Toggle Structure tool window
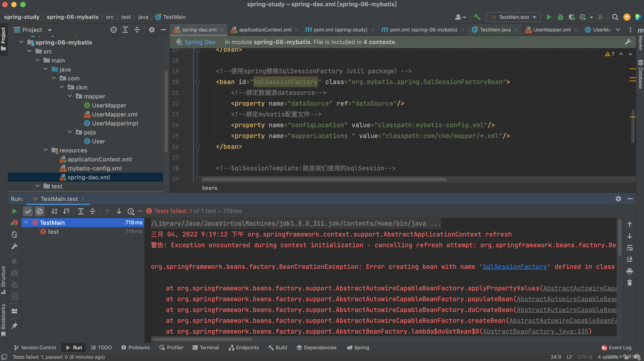This screenshot has width=644, height=361. pyautogui.click(x=4, y=280)
